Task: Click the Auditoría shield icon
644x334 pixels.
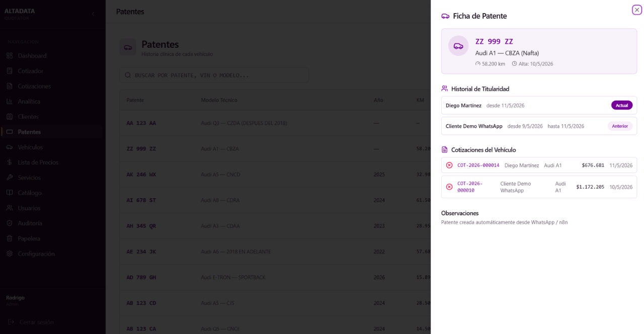Action: pos(10,223)
